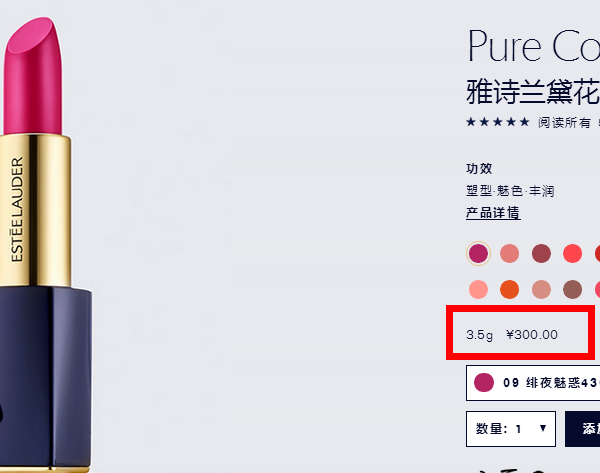Click the 塑型·魅色·丰润 benefits text

click(510, 191)
